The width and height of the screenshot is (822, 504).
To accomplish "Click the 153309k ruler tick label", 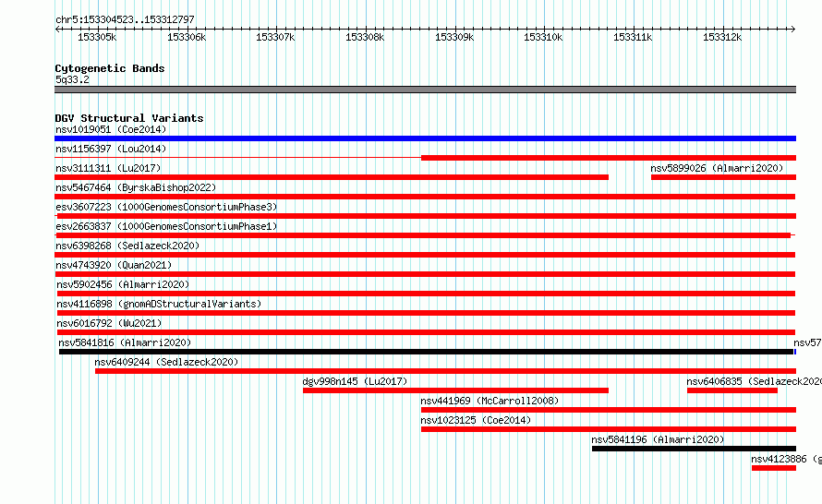I will point(454,37).
